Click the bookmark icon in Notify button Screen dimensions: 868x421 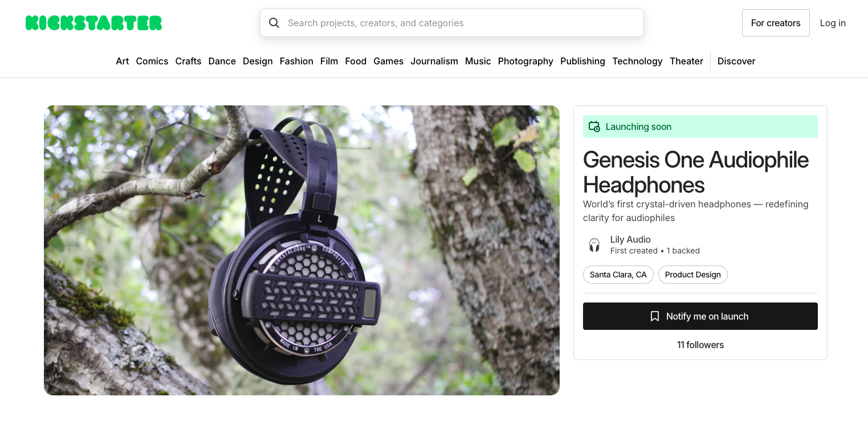pyautogui.click(x=655, y=316)
